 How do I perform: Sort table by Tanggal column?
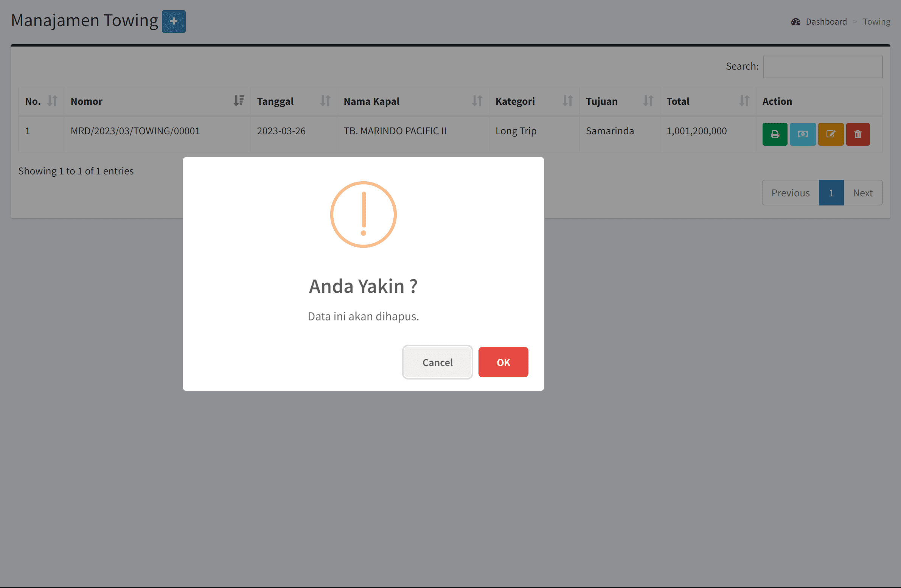coord(325,101)
